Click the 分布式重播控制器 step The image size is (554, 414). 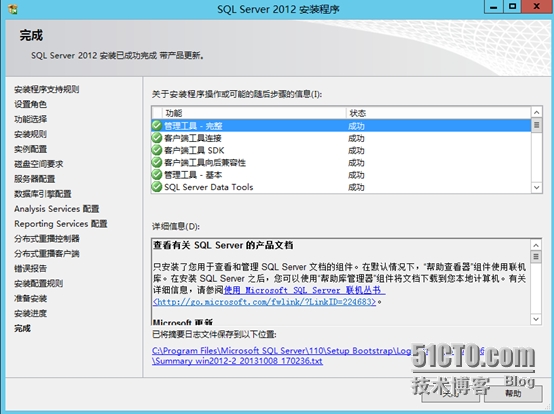[x=47, y=238]
